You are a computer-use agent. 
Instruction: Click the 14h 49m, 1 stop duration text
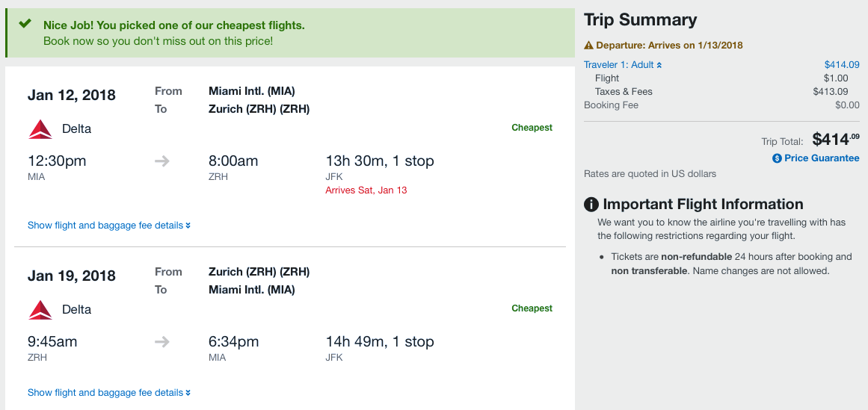coord(379,342)
